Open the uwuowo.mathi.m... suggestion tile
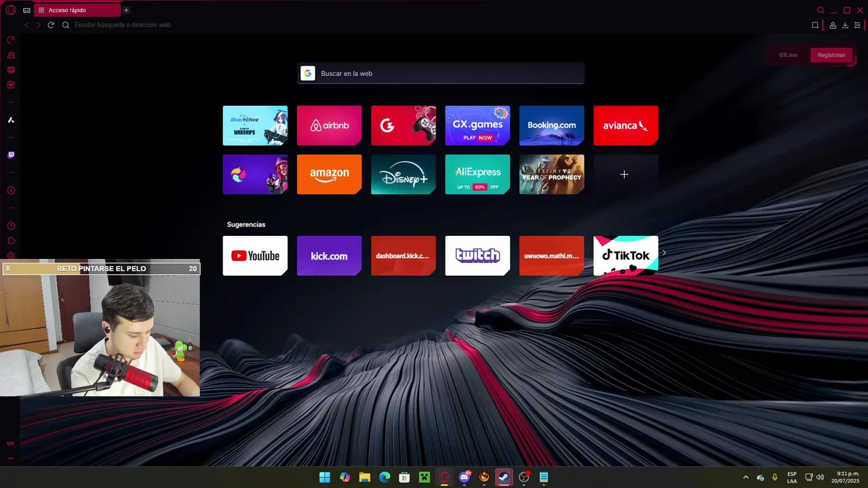The width and height of the screenshot is (868, 488). tap(551, 256)
